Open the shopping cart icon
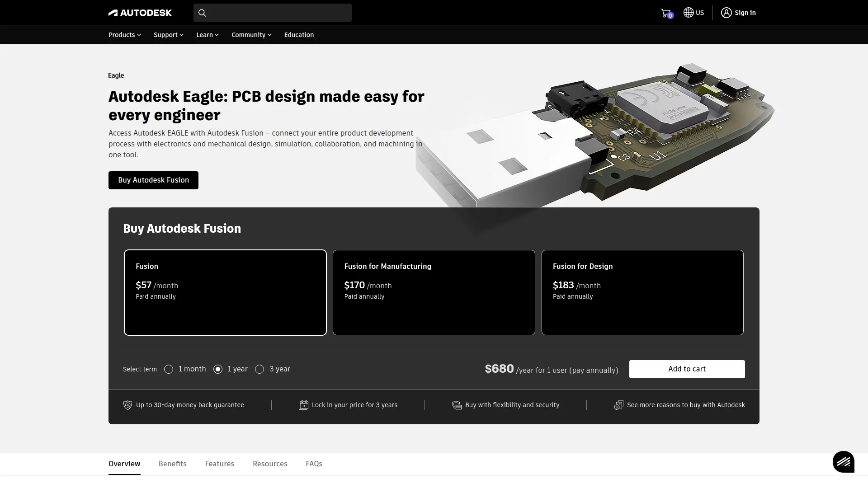868x488 pixels. click(x=666, y=13)
